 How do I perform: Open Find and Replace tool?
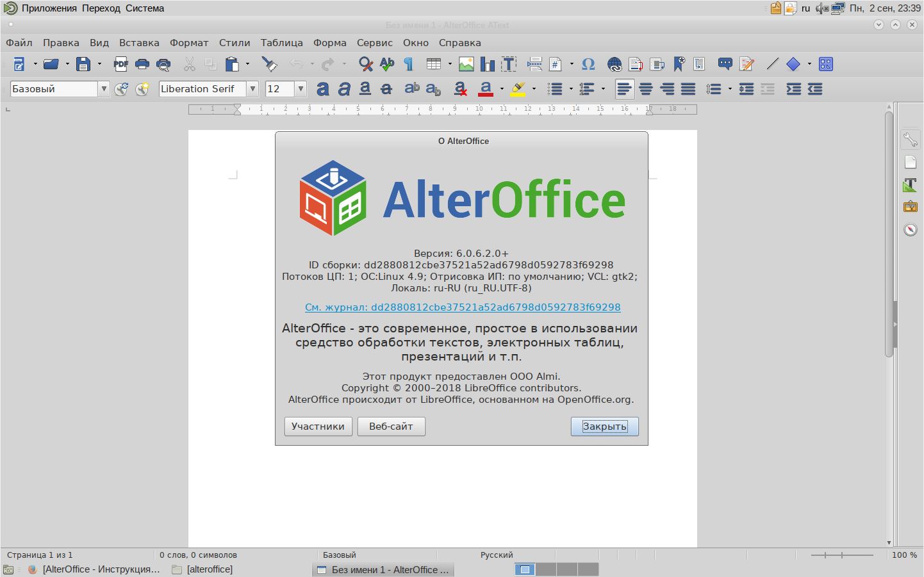(366, 64)
